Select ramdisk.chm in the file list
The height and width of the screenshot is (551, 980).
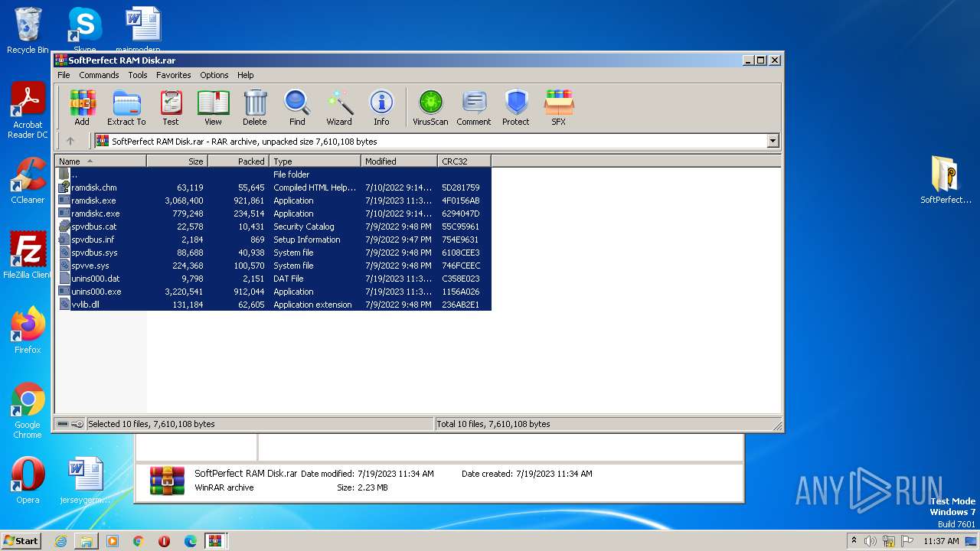[x=273, y=187]
